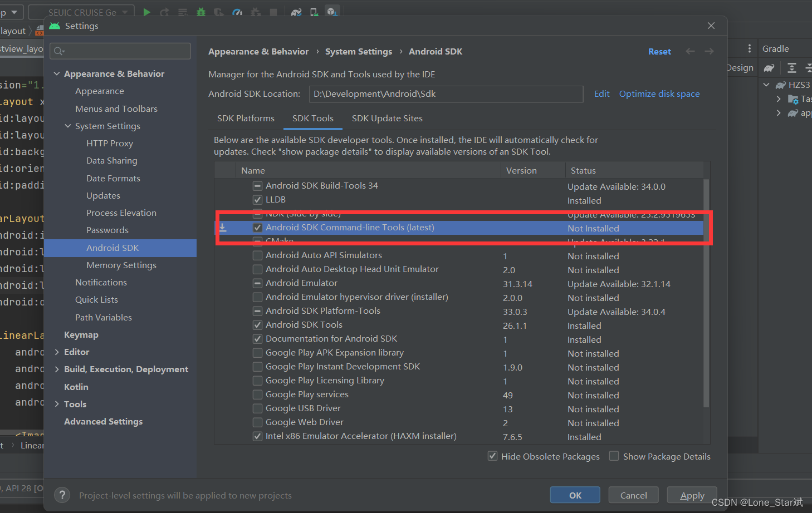
Task: Click the Tasks folder icon in Gradle tree
Action: click(x=794, y=99)
